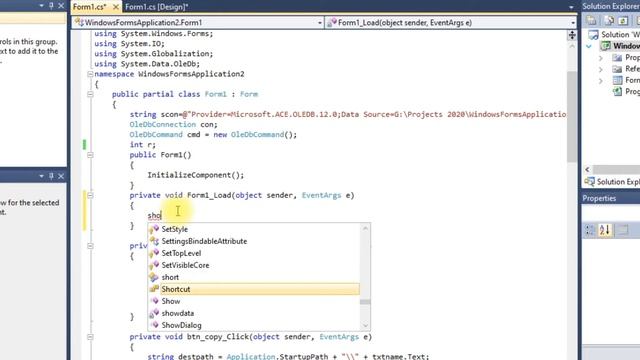Collapse the Form1_Load method region
The height and width of the screenshot is (360, 640).
90,196
